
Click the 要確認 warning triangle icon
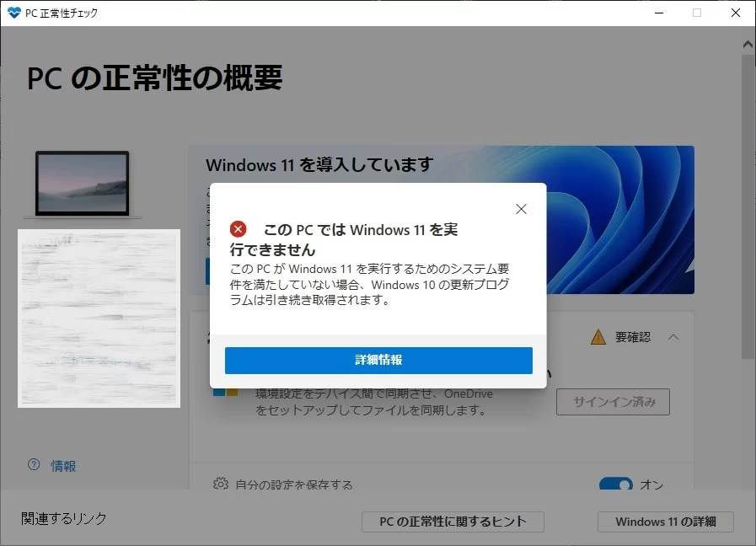coord(598,337)
